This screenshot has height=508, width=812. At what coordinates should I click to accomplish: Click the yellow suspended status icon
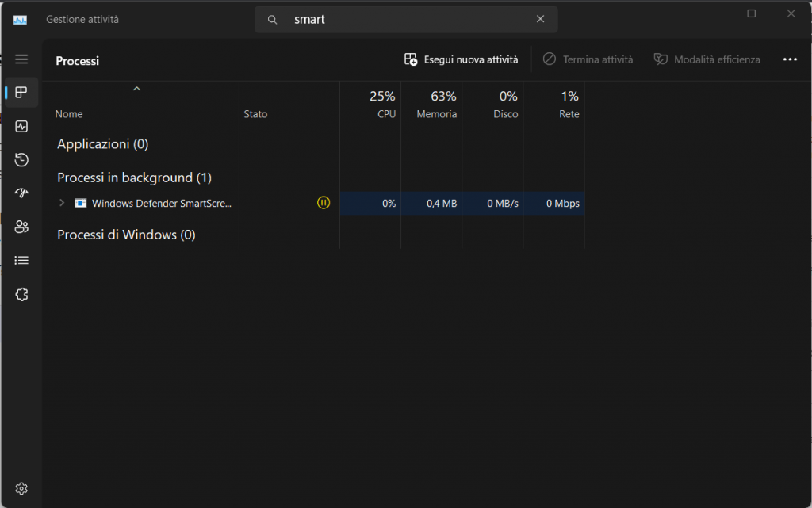pyautogui.click(x=323, y=203)
